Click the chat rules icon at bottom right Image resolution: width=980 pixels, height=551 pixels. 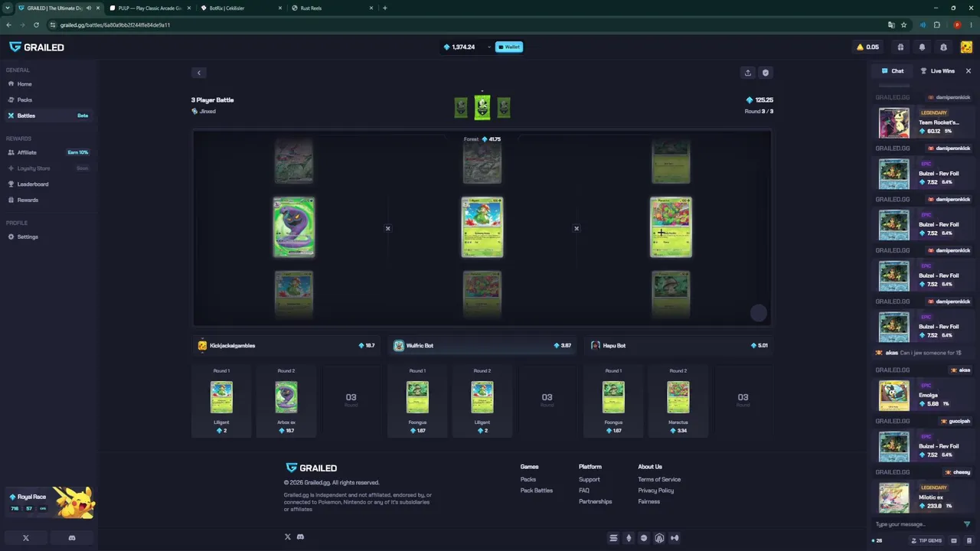pos(969,541)
